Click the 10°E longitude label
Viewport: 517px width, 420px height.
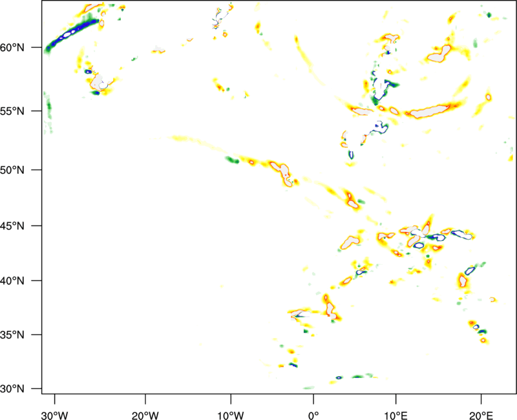tap(396, 415)
